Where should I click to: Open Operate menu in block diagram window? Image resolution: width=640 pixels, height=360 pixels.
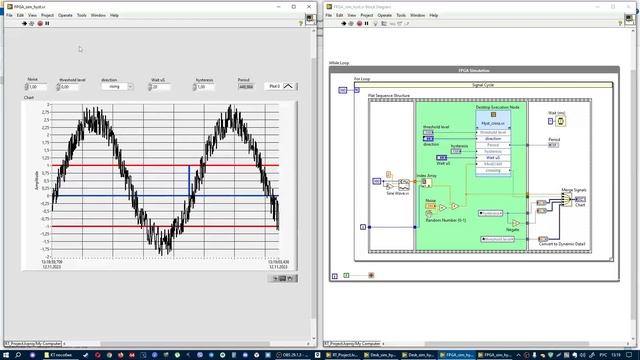coord(384,15)
